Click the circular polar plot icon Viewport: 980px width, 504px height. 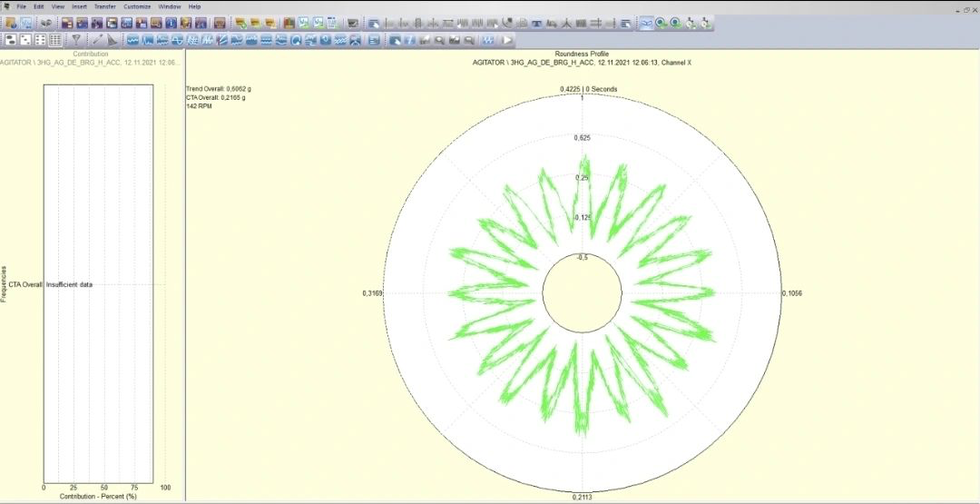(296, 40)
